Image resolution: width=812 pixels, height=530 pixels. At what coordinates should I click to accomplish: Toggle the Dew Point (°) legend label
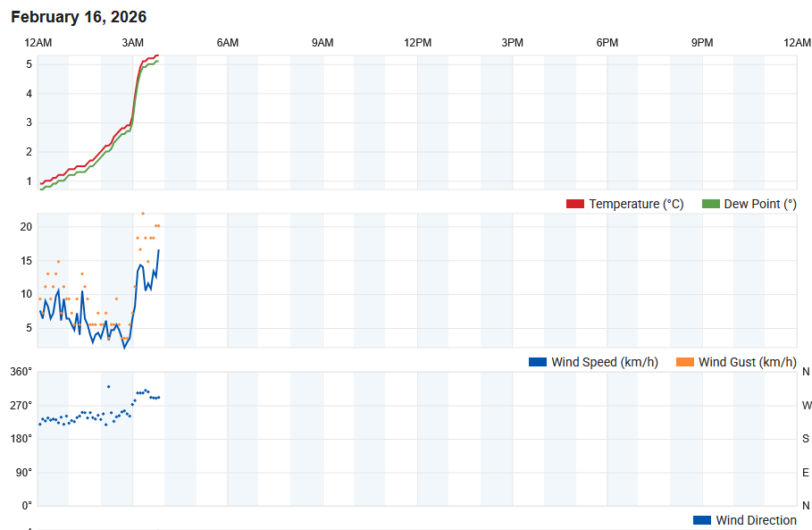coord(759,204)
